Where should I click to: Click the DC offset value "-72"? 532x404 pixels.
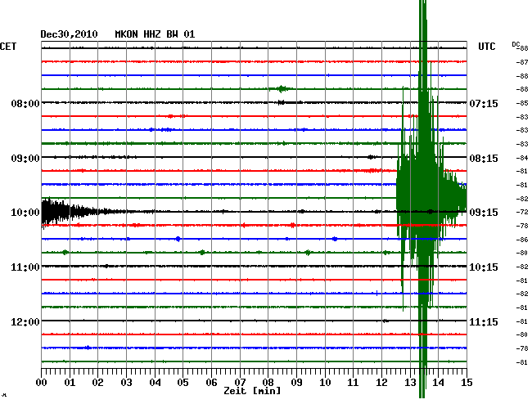pos(522,212)
